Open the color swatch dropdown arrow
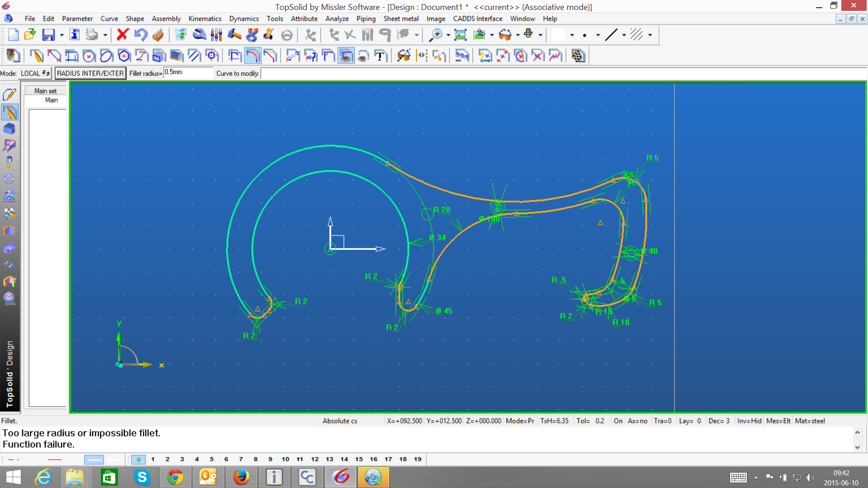 pyautogui.click(x=572, y=35)
